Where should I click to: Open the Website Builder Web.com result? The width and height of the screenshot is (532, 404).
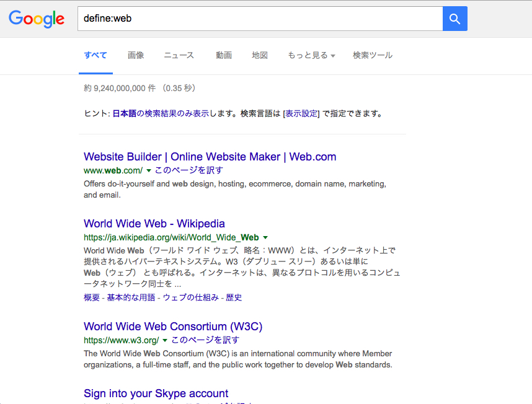(x=210, y=157)
